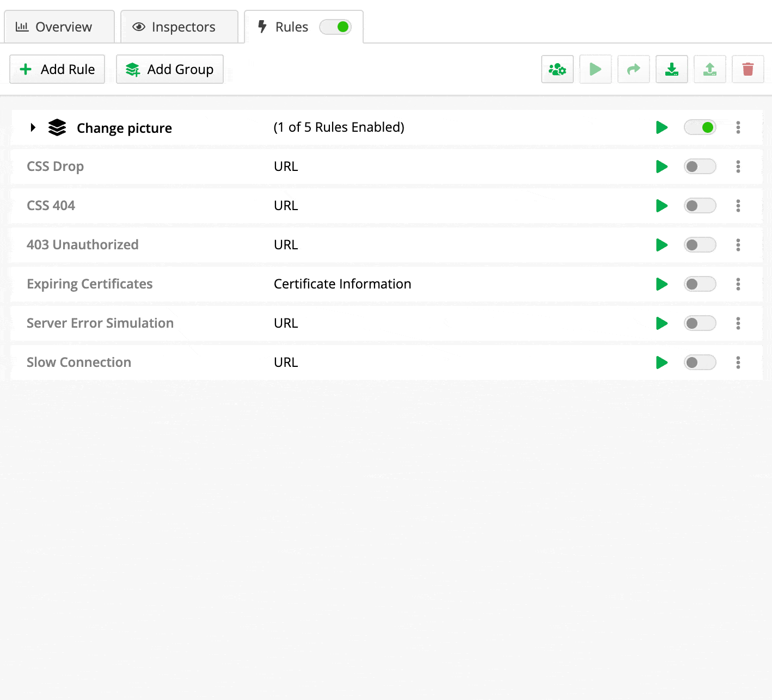Click the toolbar execute rules play icon
Viewport: 772px width, 700px height.
(596, 69)
